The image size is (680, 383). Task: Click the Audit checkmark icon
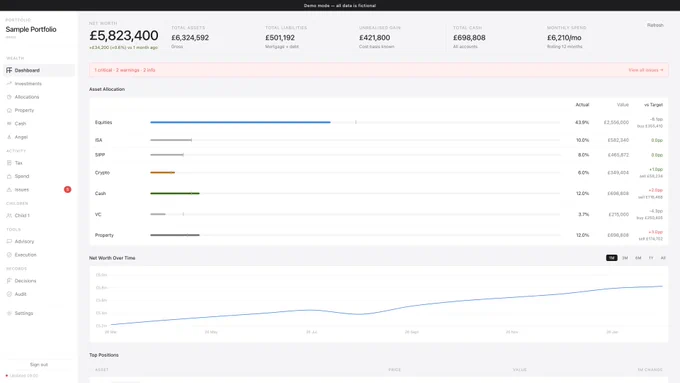point(9,294)
